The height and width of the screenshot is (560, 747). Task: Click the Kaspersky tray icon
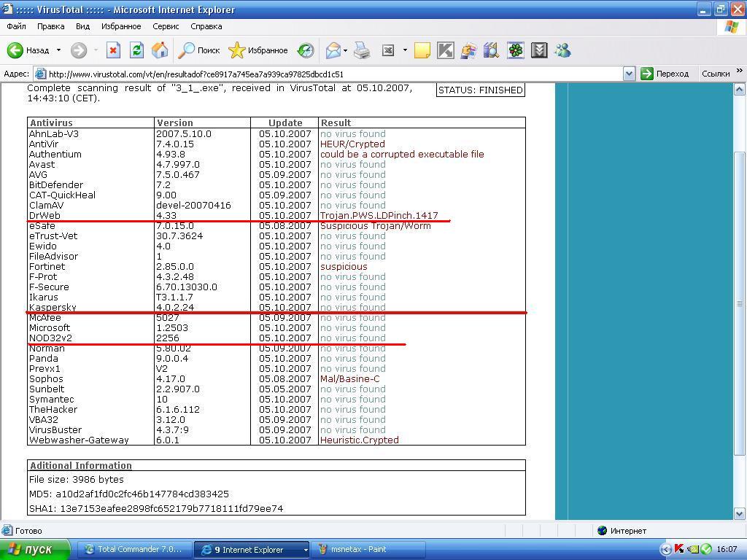point(678,549)
